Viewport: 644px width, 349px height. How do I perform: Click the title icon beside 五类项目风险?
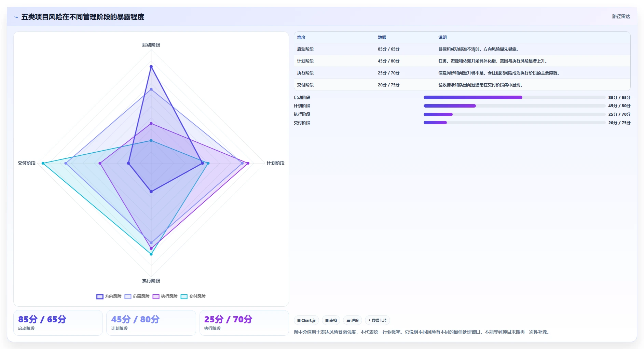click(16, 17)
